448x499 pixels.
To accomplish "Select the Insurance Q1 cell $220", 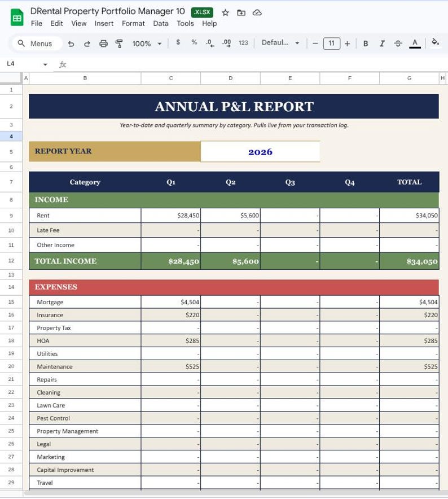I will tap(171, 315).
